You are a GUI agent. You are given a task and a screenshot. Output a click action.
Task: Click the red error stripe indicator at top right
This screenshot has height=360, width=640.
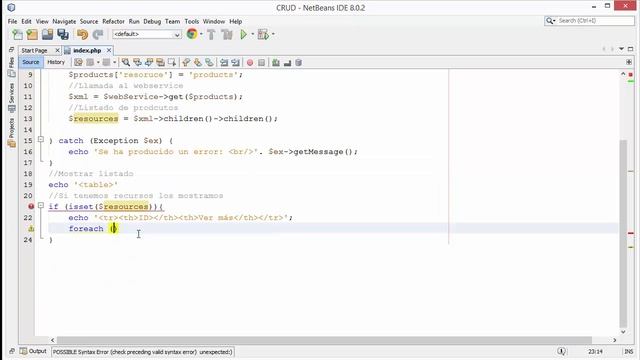click(x=631, y=75)
